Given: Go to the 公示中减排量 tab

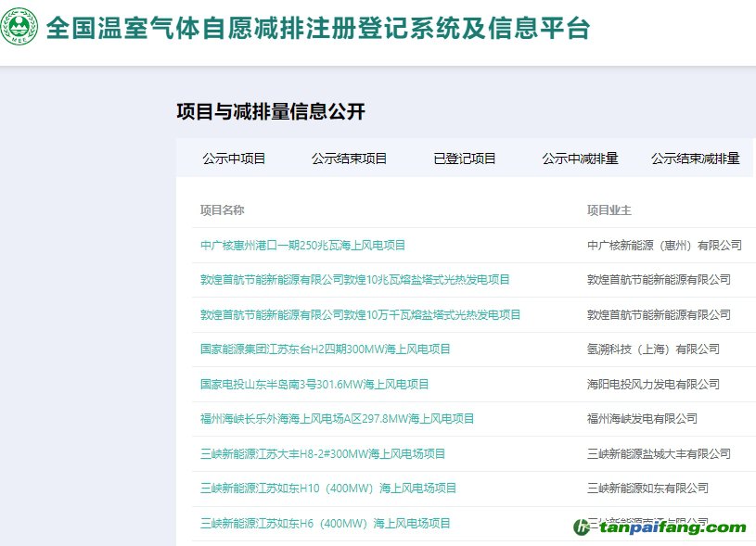Looking at the screenshot, I should (580, 159).
